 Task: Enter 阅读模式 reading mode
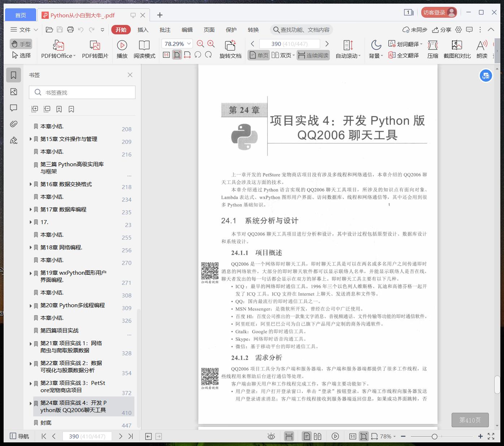(x=144, y=50)
